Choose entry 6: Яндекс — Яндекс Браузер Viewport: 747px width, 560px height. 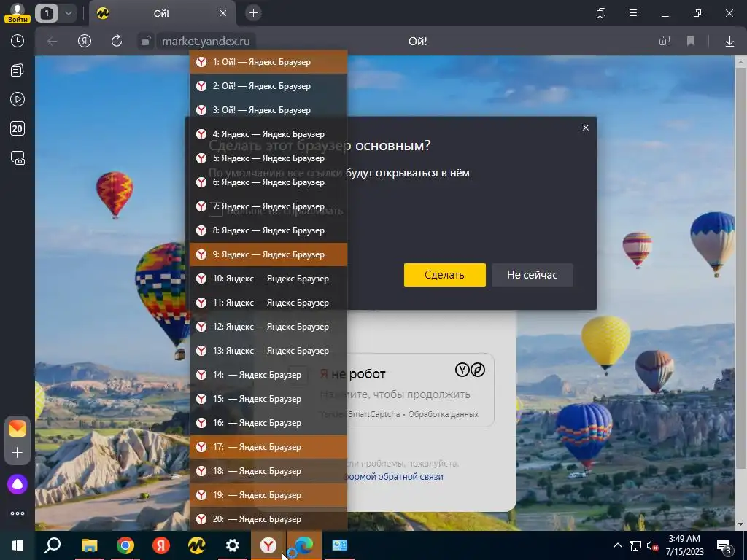(268, 182)
